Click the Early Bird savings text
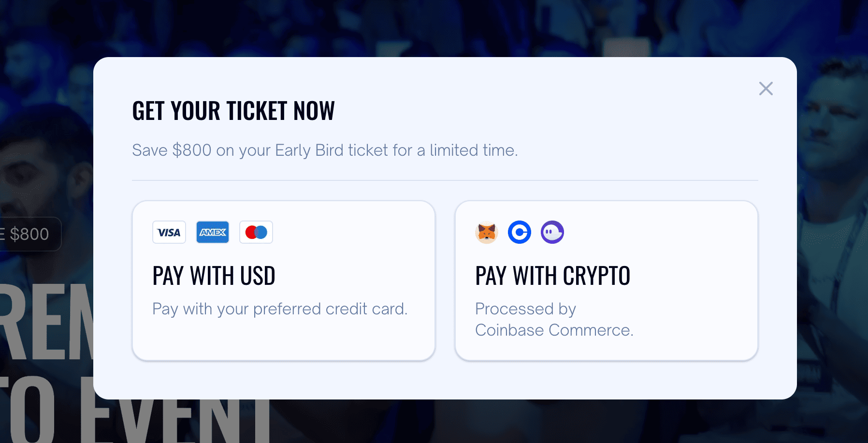The image size is (868, 443). coord(325,150)
